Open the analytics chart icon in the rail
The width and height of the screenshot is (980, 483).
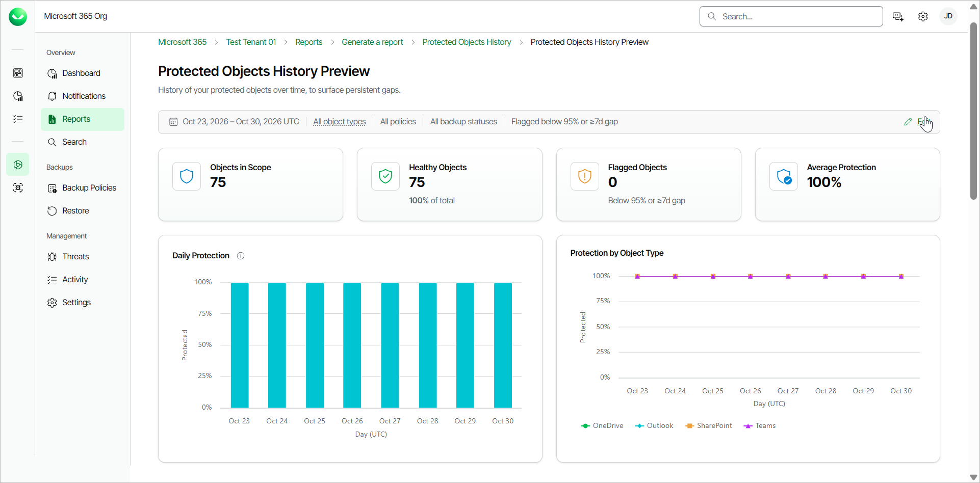18,96
